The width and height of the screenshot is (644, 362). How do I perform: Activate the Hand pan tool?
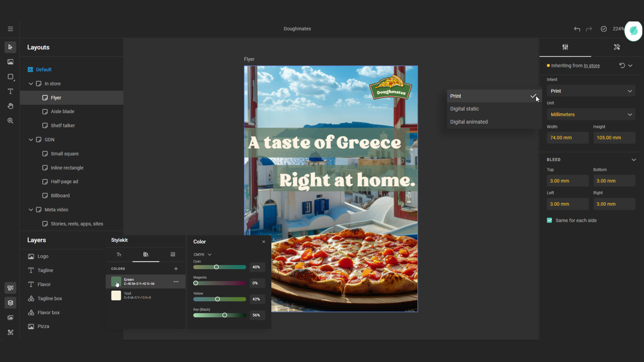point(10,106)
